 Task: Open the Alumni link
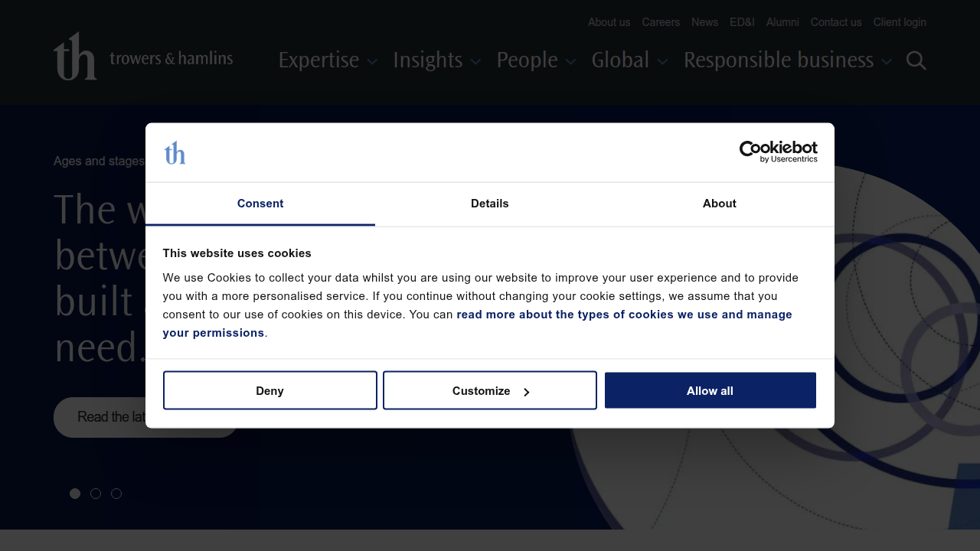click(782, 22)
